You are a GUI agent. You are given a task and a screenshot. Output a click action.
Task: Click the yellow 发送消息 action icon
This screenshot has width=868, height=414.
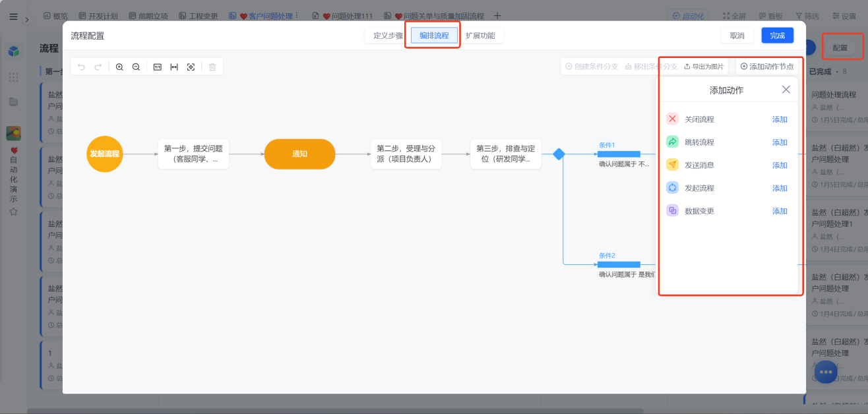(x=672, y=165)
